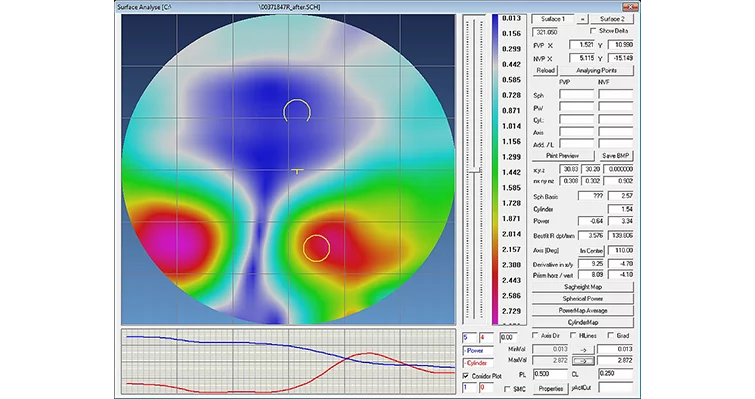Click the In Centre button
The height and width of the screenshot is (399, 755).
click(591, 251)
